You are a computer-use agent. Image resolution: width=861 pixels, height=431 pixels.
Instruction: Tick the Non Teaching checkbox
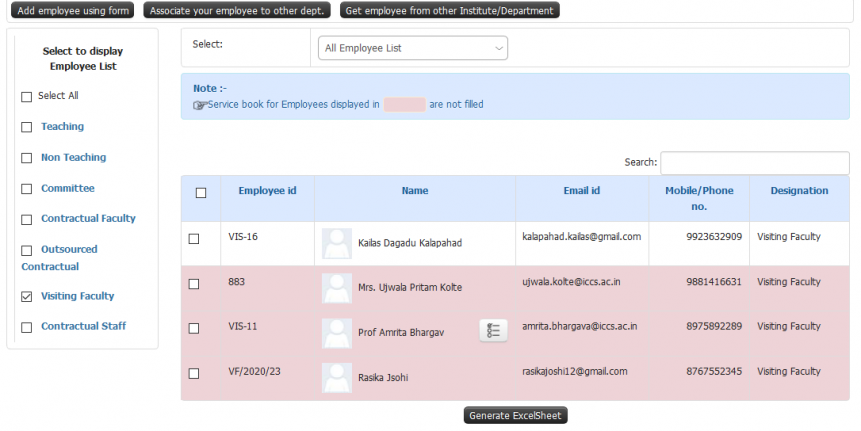coord(26,158)
